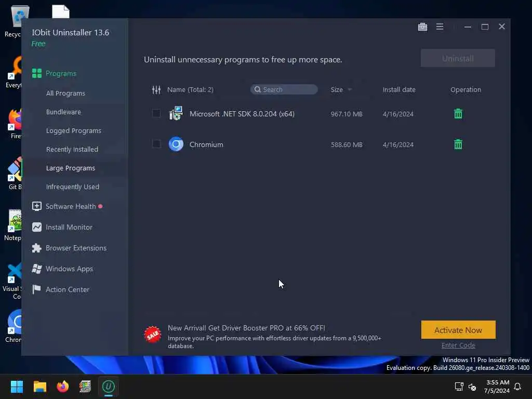The height and width of the screenshot is (399, 532).
Task: Open the Enter Code link
Action: (x=458, y=345)
